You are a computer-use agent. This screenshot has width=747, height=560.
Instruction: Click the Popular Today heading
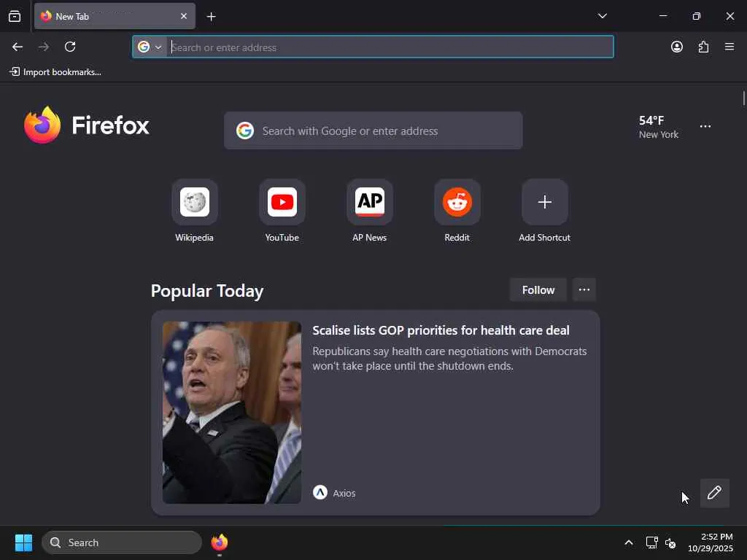coord(206,290)
